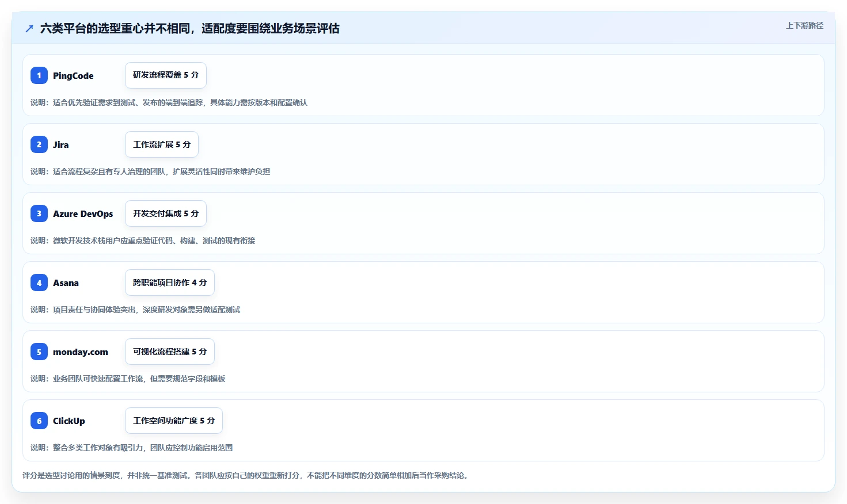847x504 pixels.
Task: Click the ClickUp platform name
Action: pyautogui.click(x=69, y=421)
